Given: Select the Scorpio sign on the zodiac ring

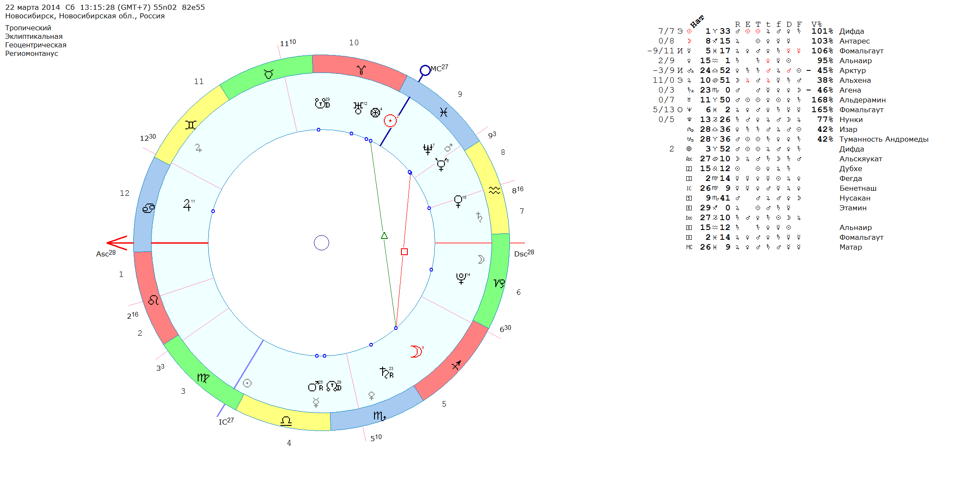Looking at the screenshot, I should coord(380,416).
